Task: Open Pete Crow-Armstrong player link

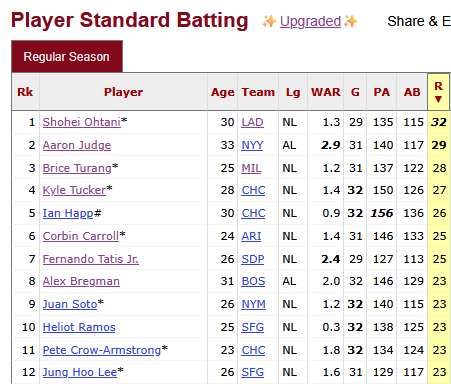Action: point(102,350)
